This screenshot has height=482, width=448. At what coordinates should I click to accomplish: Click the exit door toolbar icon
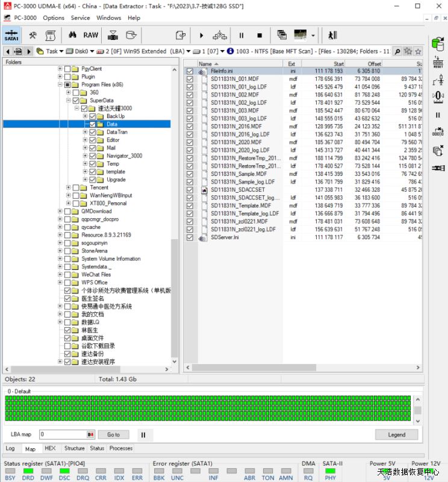click(x=332, y=36)
